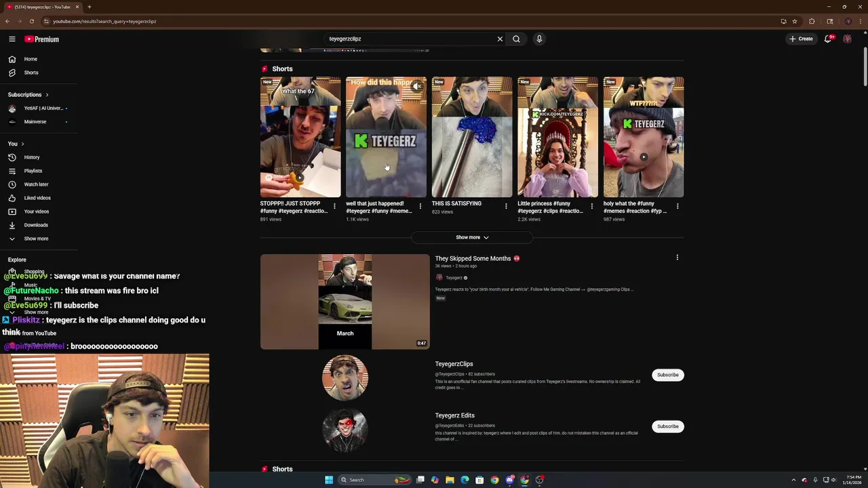Screen dimensions: 868x488
Task: Play the March Lamborghini video thumbnail
Action: [x=345, y=302]
